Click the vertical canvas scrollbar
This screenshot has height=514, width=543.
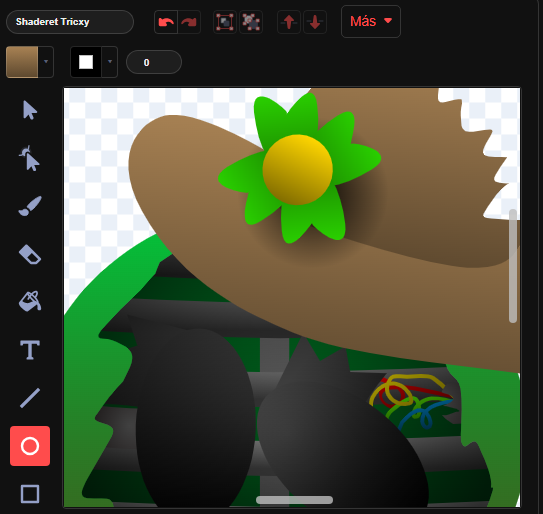pyautogui.click(x=513, y=266)
